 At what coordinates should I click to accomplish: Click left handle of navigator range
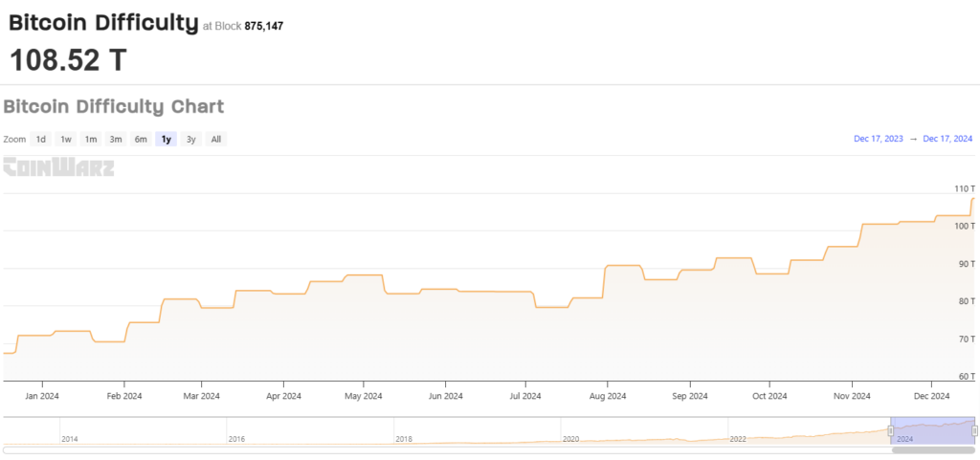click(x=891, y=430)
